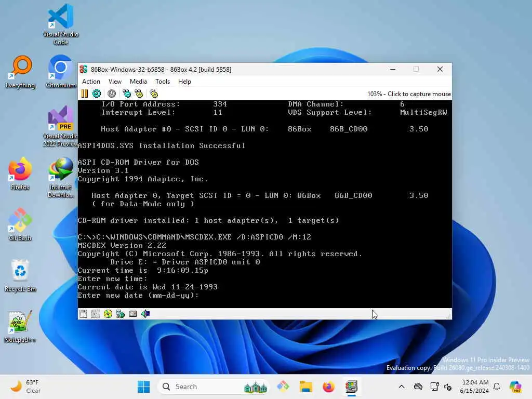
Task: Click inside the emulator screen to capture mouse
Action: point(264,204)
